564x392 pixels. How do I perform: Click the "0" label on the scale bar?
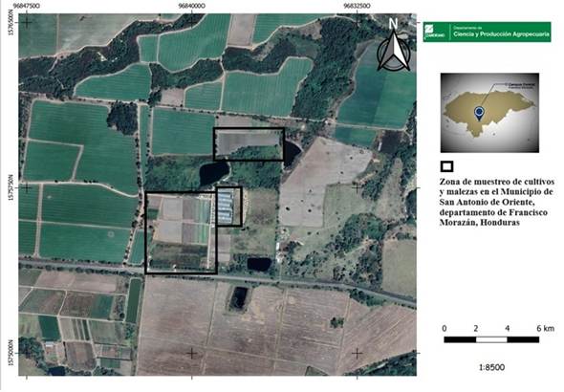click(x=445, y=328)
